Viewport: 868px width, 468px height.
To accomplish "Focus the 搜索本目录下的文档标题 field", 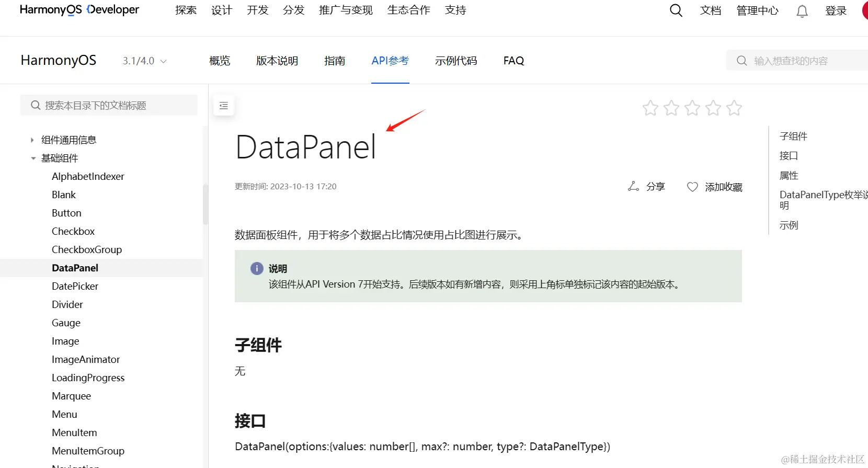I will [x=109, y=105].
